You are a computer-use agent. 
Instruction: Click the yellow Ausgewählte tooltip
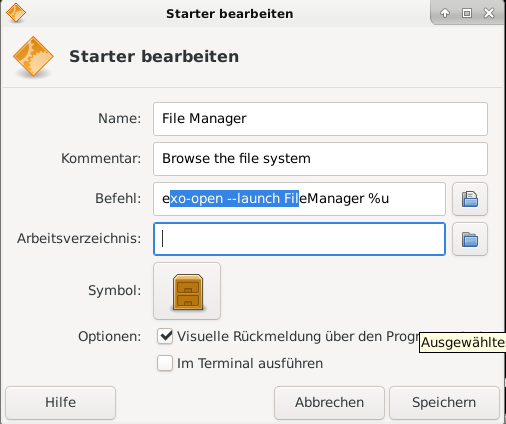[463, 342]
